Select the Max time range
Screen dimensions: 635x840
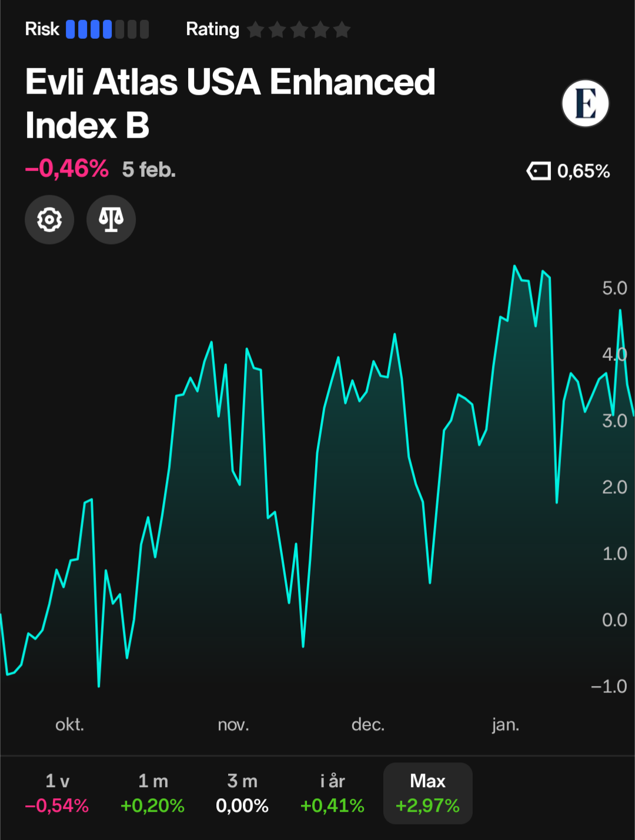click(x=427, y=793)
